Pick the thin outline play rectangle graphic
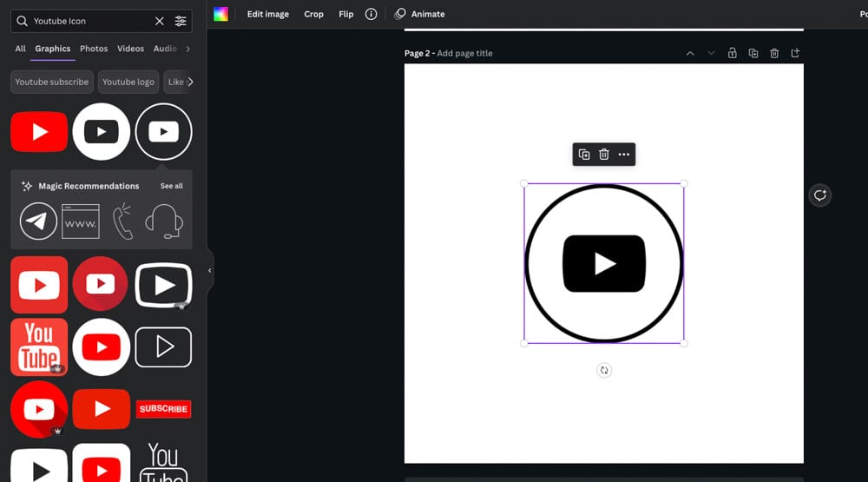 tap(163, 347)
